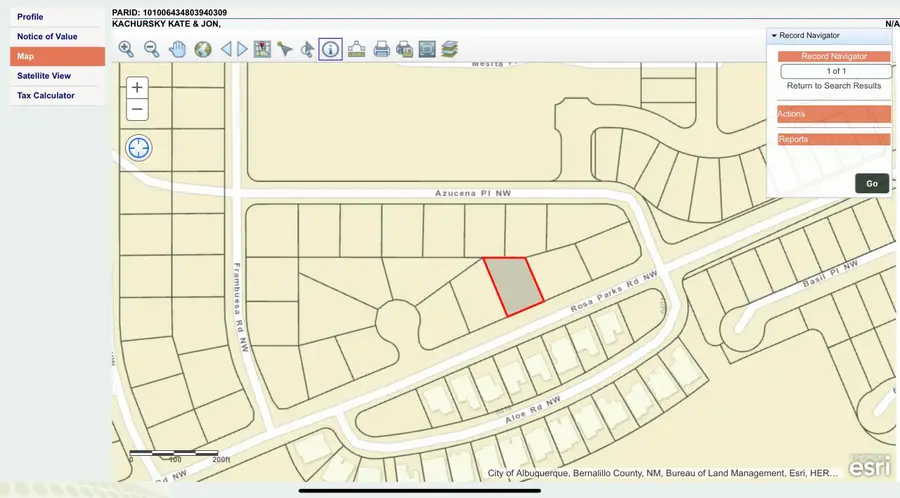
Task: Select the zoom out magnifier tool
Action: (x=152, y=49)
